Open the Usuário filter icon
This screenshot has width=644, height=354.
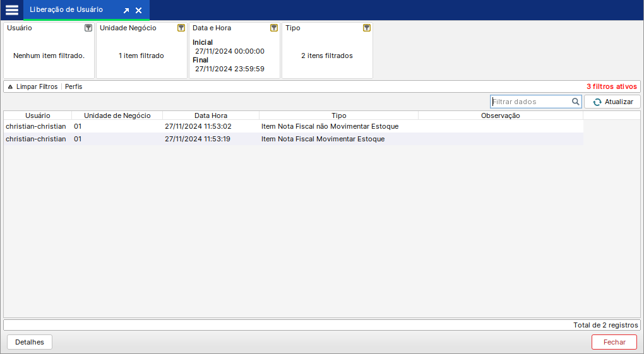88,28
